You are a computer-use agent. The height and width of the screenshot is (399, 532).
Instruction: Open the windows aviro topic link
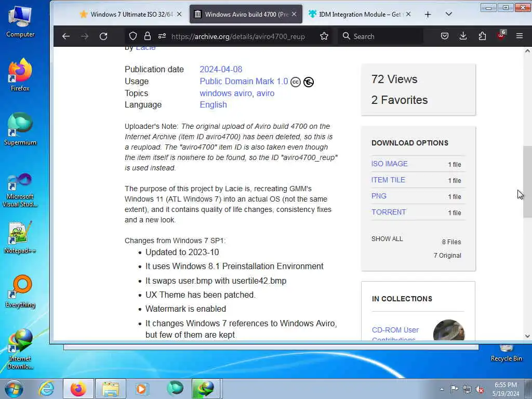pyautogui.click(x=225, y=94)
